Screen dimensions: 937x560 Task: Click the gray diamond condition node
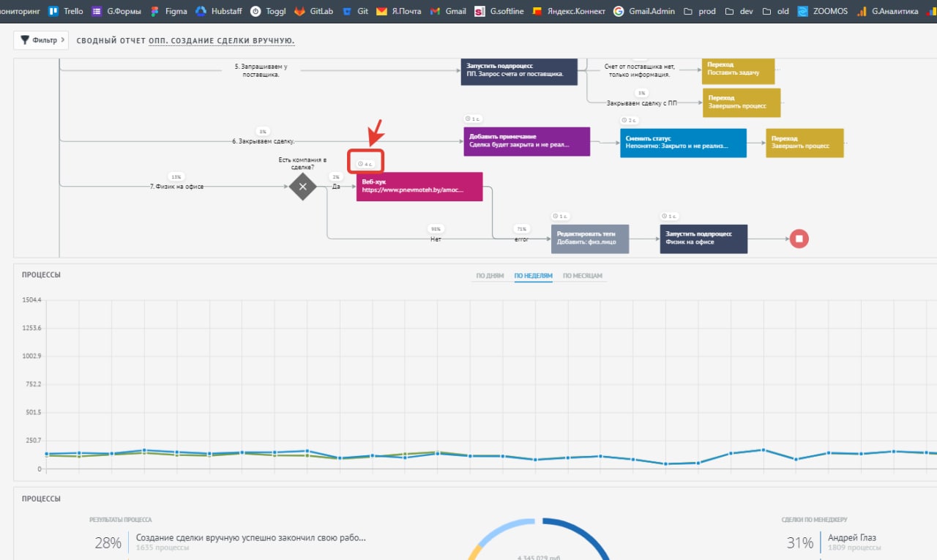pyautogui.click(x=302, y=187)
